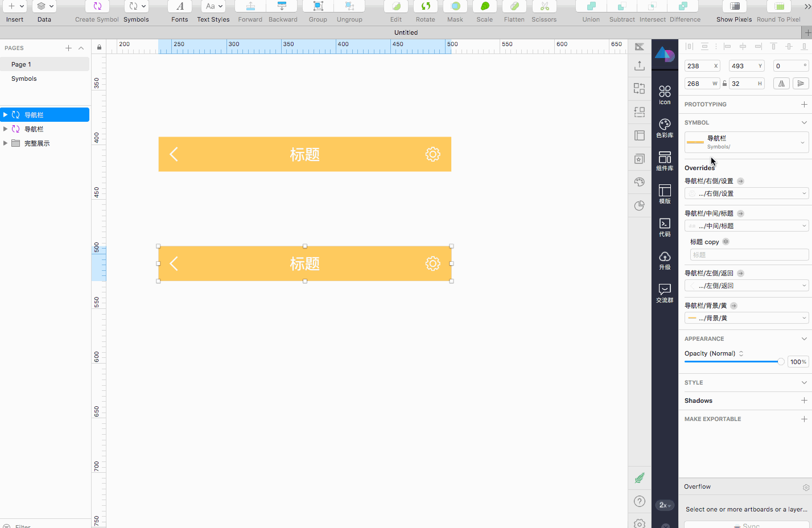The image size is (812, 528).
Task: Click the X position field showing 238
Action: pos(702,66)
